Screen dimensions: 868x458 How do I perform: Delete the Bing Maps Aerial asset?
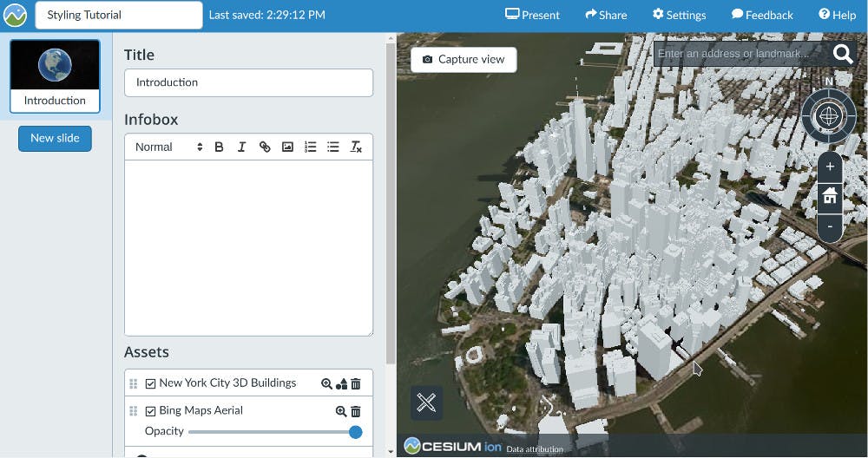356,411
